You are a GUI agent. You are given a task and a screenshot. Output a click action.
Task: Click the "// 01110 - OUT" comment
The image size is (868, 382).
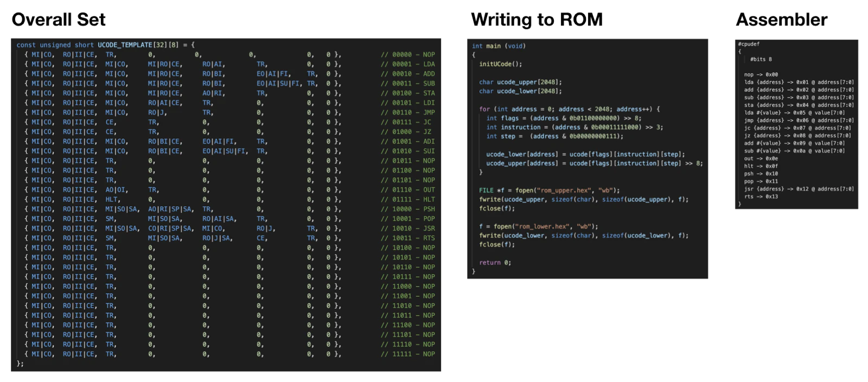[407, 190]
